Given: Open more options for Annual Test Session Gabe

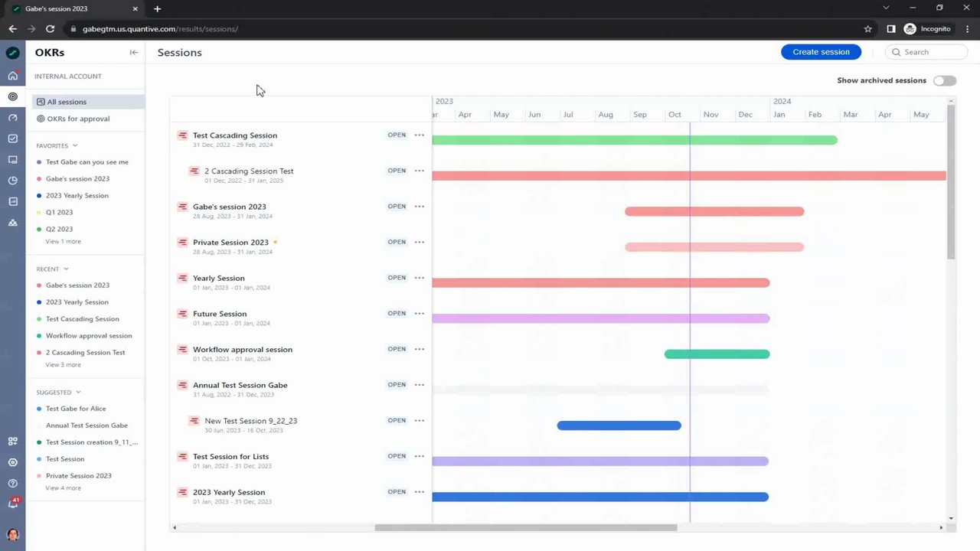Looking at the screenshot, I should click(420, 385).
